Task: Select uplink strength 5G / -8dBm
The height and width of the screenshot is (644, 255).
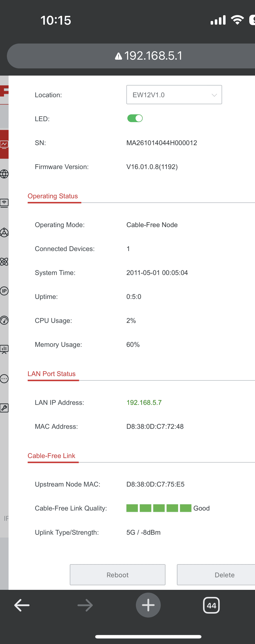Action: 143,532
